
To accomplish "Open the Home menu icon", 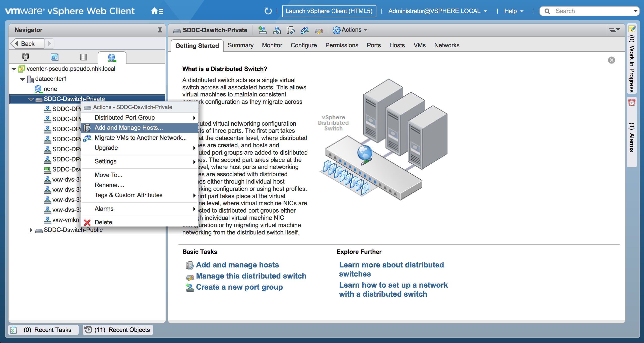I will point(157,11).
